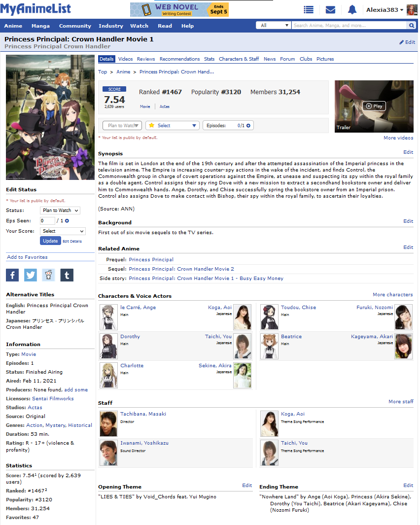Viewport: 420px width, 525px height.
Task: Switch to Characters & Staff tab
Action: [239, 59]
